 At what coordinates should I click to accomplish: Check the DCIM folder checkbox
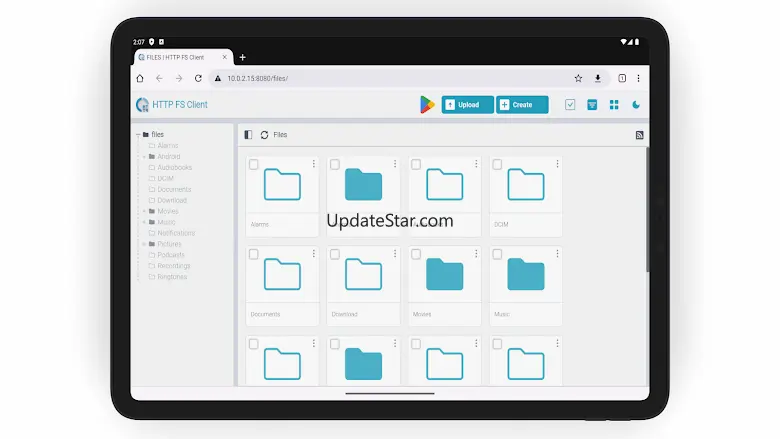(497, 164)
